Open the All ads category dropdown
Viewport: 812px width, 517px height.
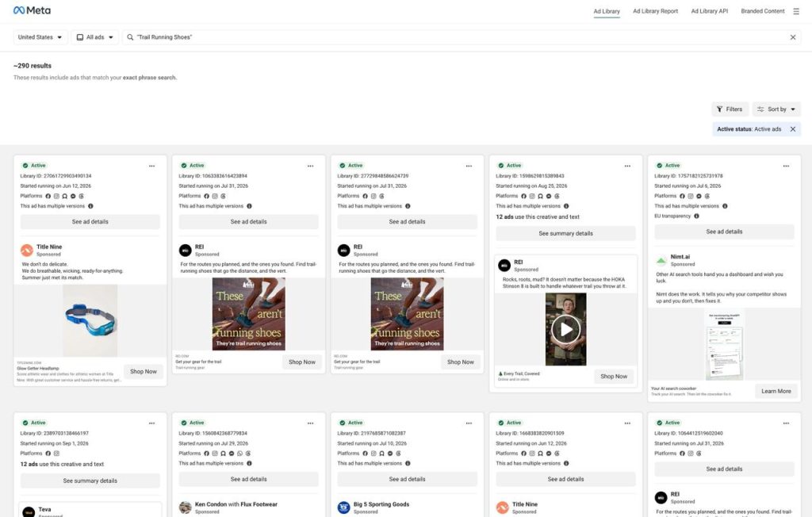(x=95, y=37)
